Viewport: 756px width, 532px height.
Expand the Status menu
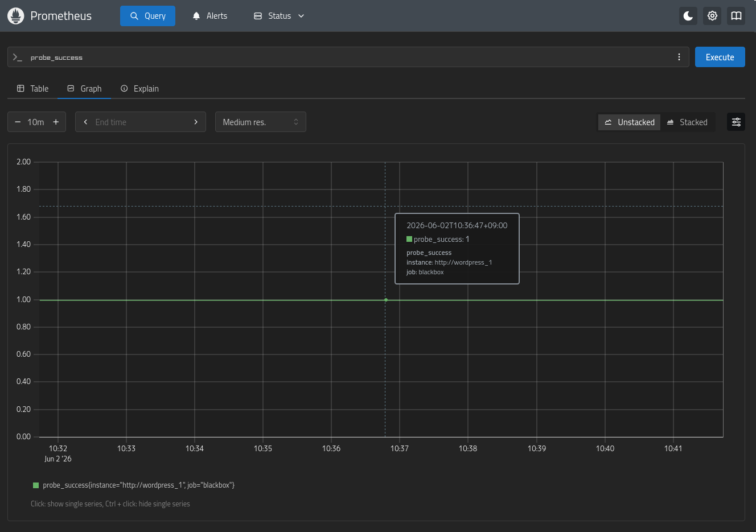tap(279, 16)
